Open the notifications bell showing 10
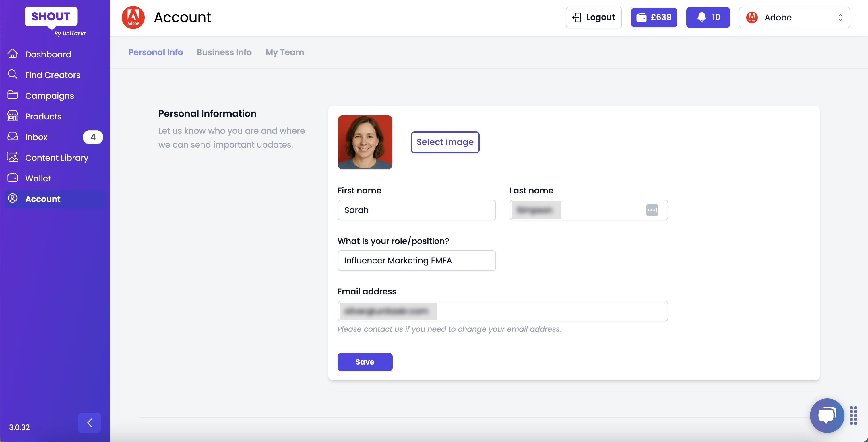 708,18
